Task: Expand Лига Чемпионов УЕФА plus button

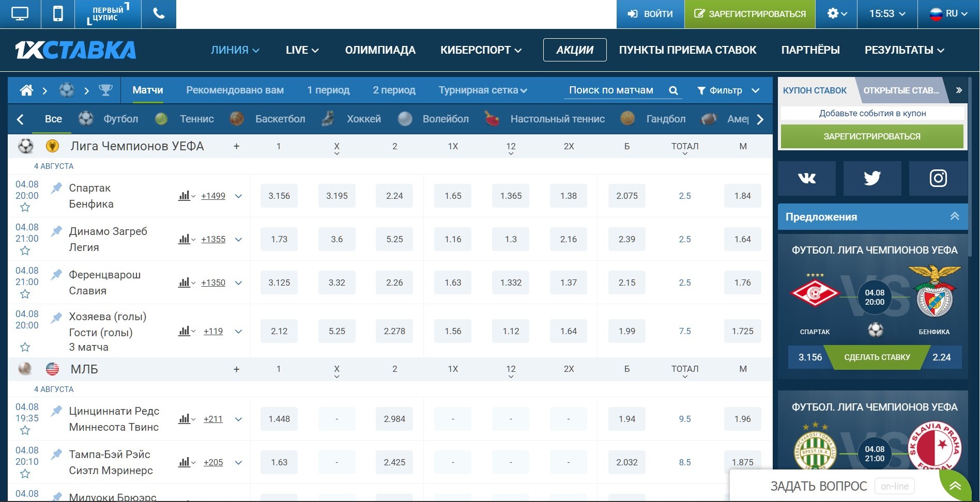Action: [236, 147]
